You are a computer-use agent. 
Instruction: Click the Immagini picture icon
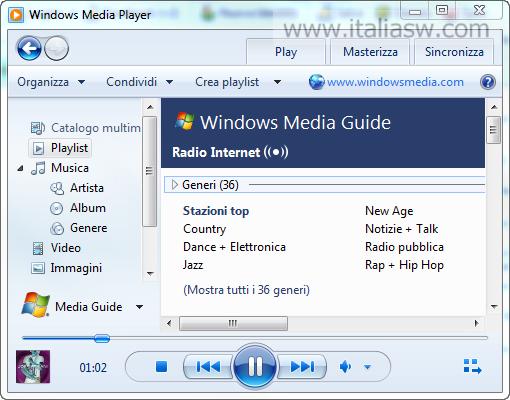(38, 268)
